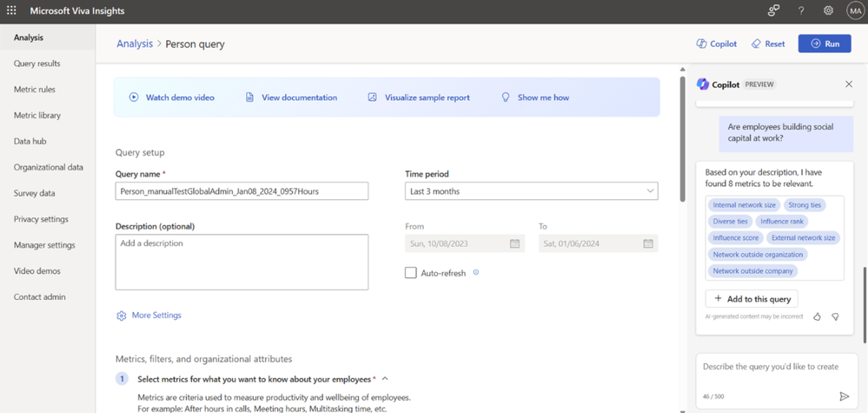This screenshot has width=868, height=413.
Task: Click the Description text area
Action: click(242, 262)
